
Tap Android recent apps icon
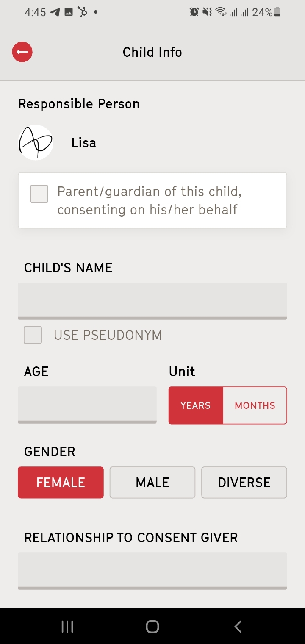[x=67, y=627]
